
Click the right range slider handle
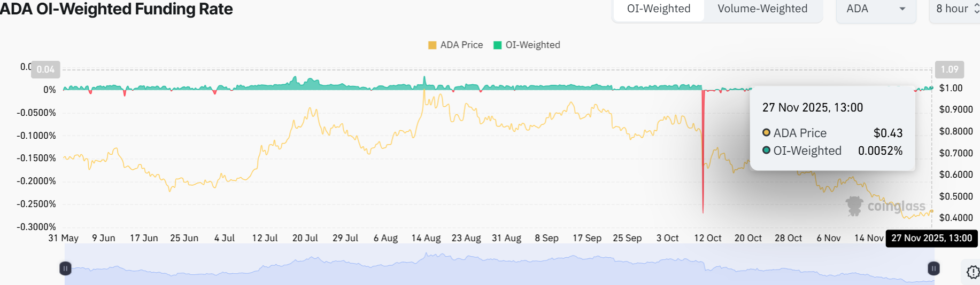pyautogui.click(x=933, y=268)
